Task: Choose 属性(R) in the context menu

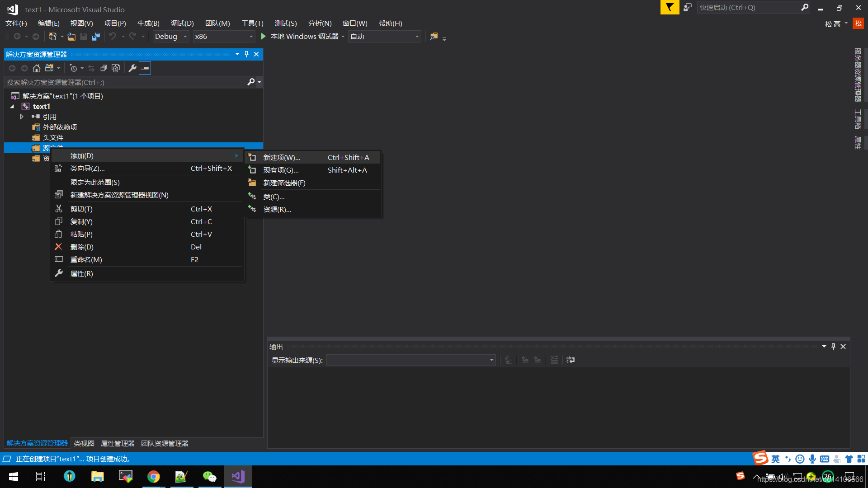Action: (81, 273)
